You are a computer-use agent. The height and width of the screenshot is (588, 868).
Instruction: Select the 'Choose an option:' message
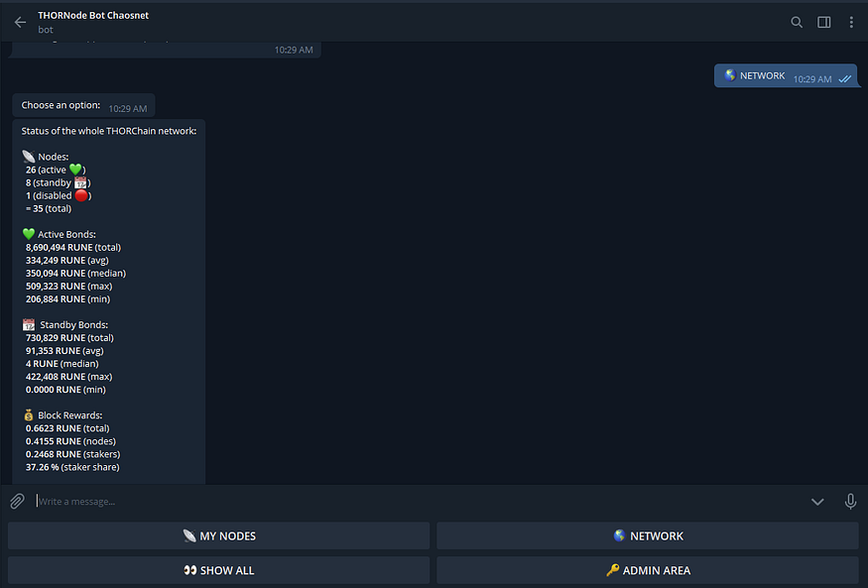(x=83, y=105)
